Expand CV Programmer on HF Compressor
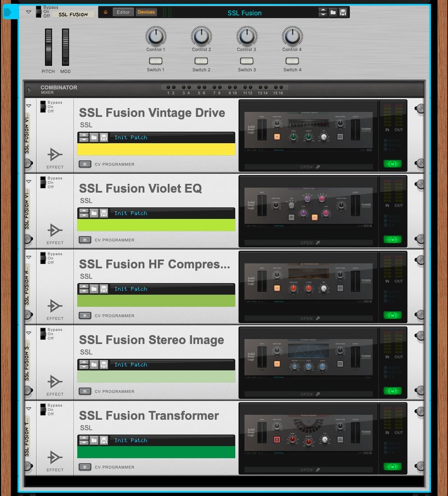Viewport: 448px width, 496px height. click(x=85, y=315)
